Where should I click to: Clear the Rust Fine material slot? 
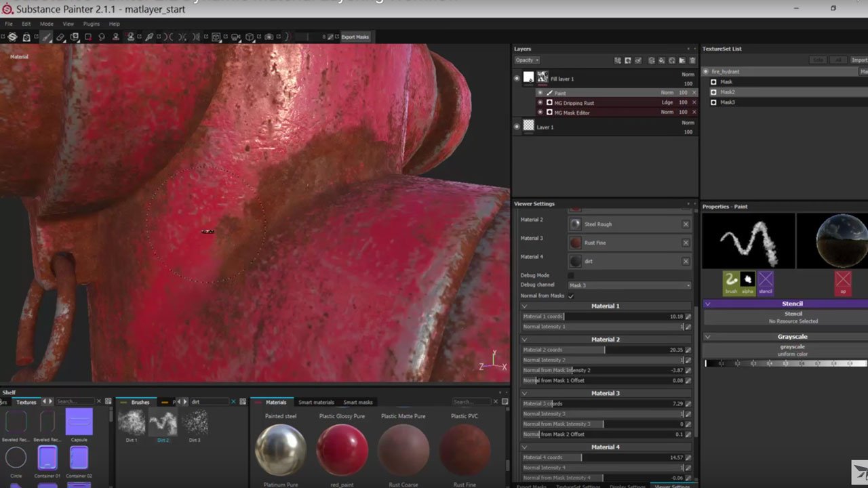[x=686, y=243]
